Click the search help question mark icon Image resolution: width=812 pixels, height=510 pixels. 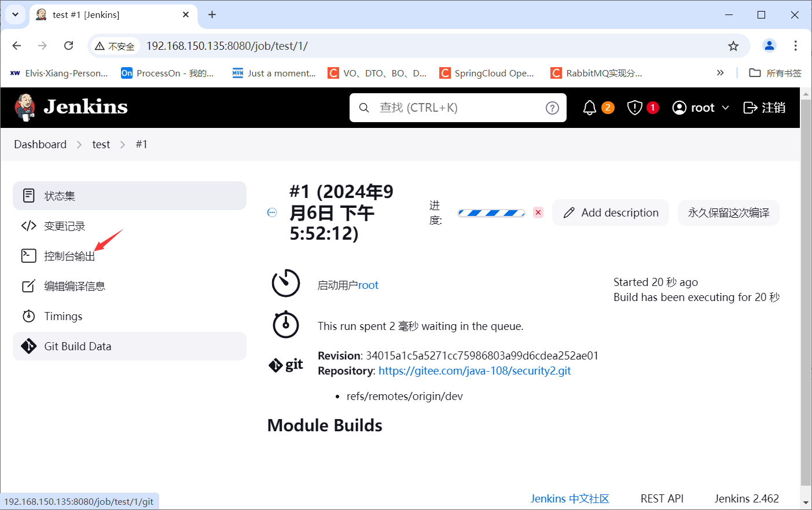coord(552,108)
